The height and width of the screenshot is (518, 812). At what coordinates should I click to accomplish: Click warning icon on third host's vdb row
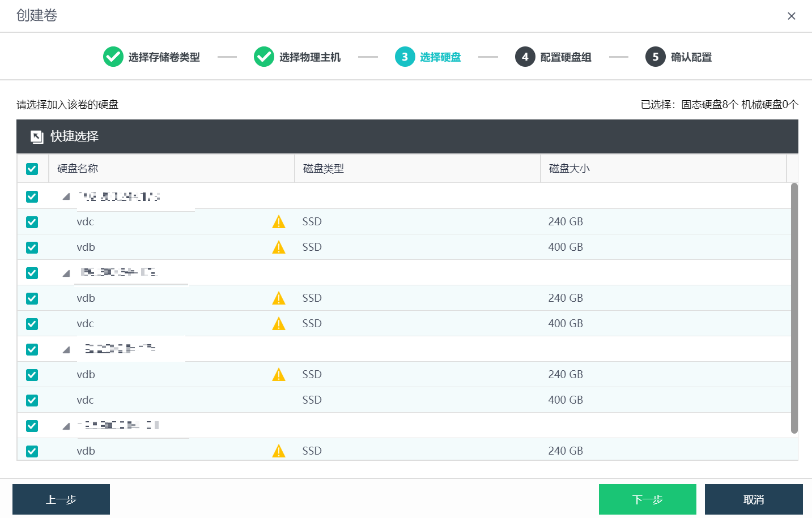279,375
